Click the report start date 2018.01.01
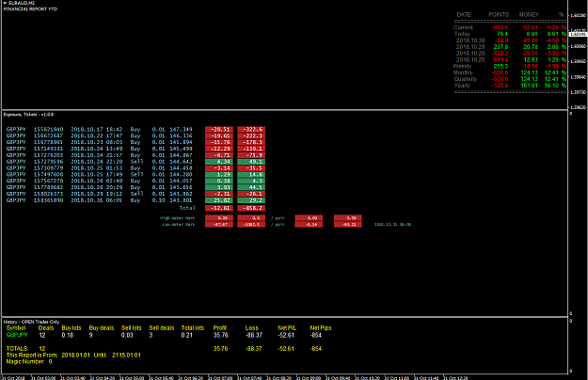This screenshot has width=588, height=380. [76, 356]
